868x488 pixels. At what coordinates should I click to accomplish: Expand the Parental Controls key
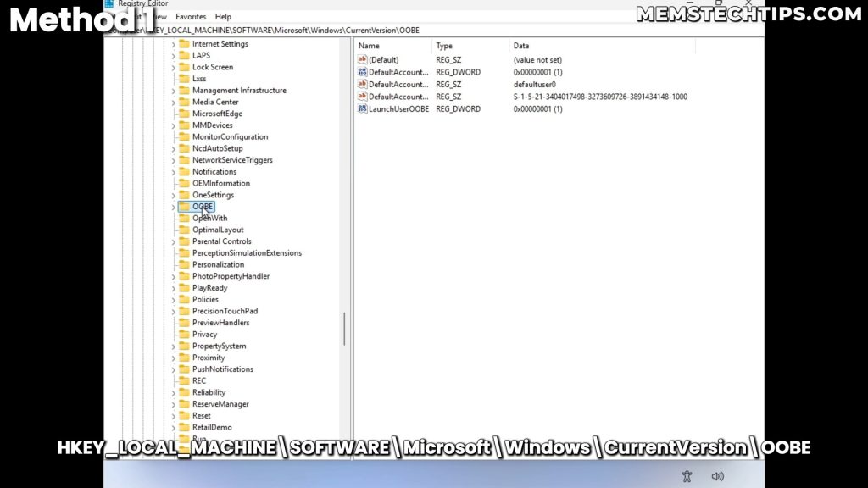pyautogui.click(x=174, y=241)
